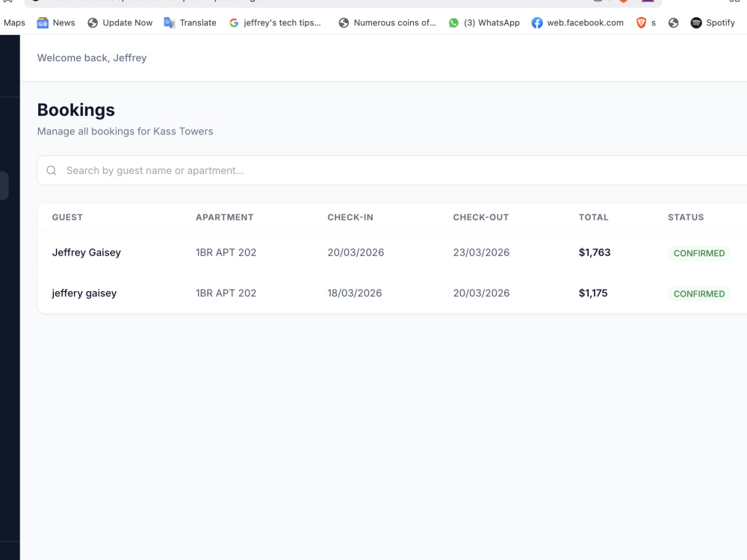The height and width of the screenshot is (560, 747).
Task: Click the Facebook bookmark icon
Action: 537,23
